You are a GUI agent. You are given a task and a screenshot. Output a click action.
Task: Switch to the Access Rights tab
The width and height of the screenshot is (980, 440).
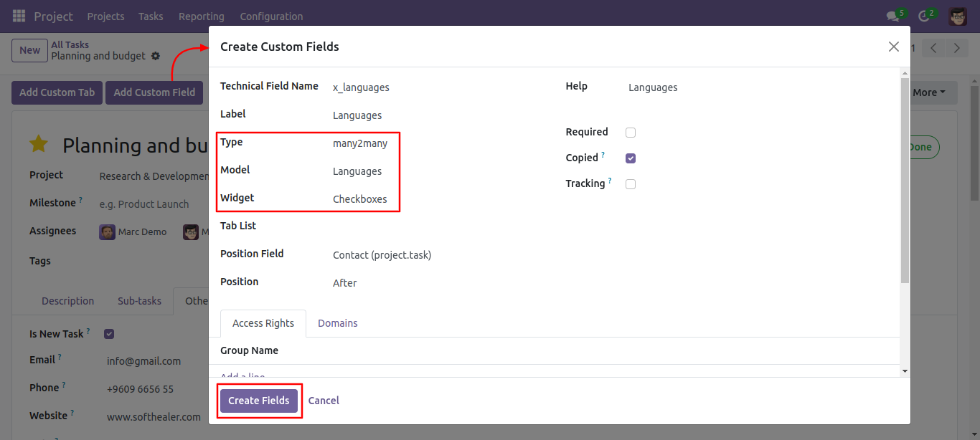pyautogui.click(x=263, y=323)
